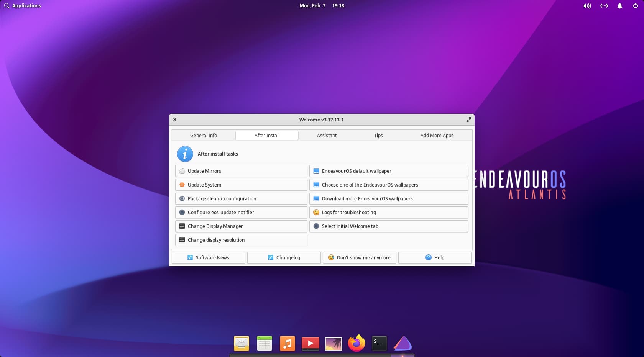This screenshot has height=357, width=644.
Task: Show notifications via the bell icon
Action: click(x=620, y=6)
